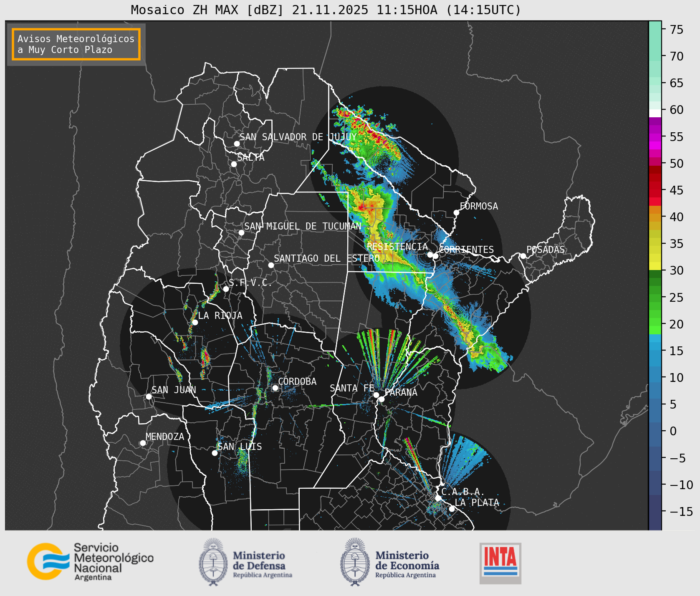Image resolution: width=700 pixels, height=596 pixels.
Task: Click the Ministerio de Defensa emblem
Action: point(213,562)
